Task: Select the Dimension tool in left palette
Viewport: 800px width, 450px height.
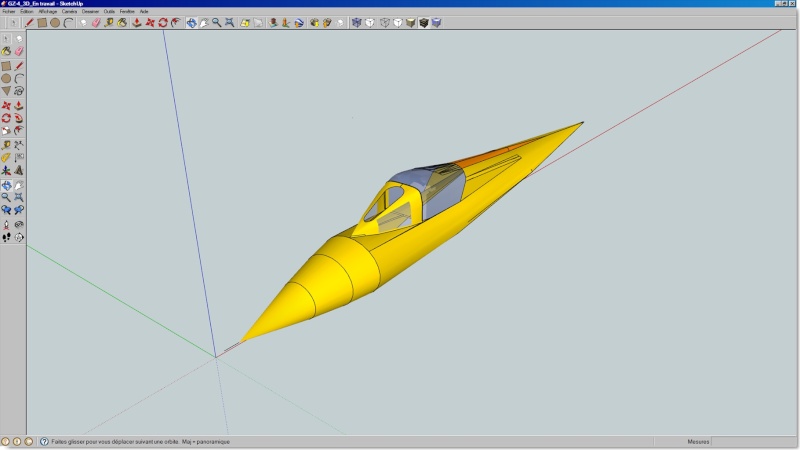Action: point(19,145)
